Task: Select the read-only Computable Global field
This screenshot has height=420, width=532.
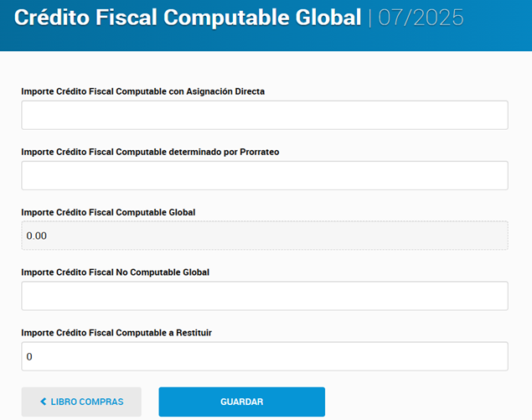Action: click(265, 236)
